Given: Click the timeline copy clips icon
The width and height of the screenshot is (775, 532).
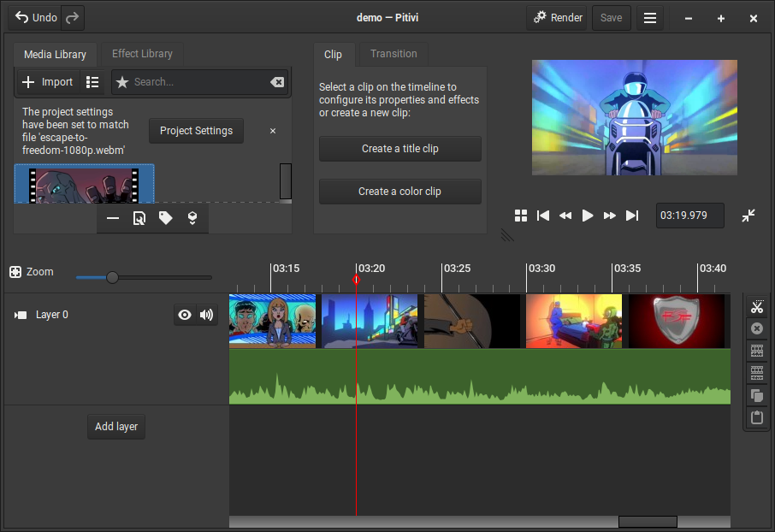Looking at the screenshot, I should point(757,395).
